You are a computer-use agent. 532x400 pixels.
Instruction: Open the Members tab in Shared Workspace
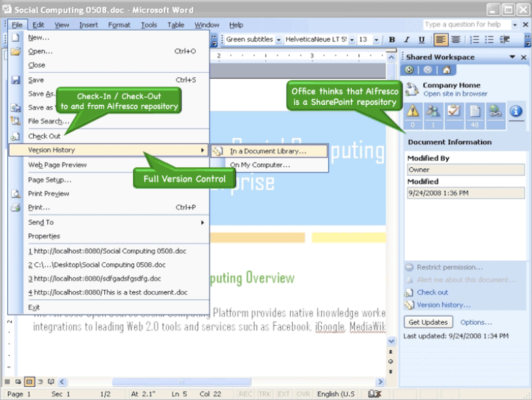point(433,115)
